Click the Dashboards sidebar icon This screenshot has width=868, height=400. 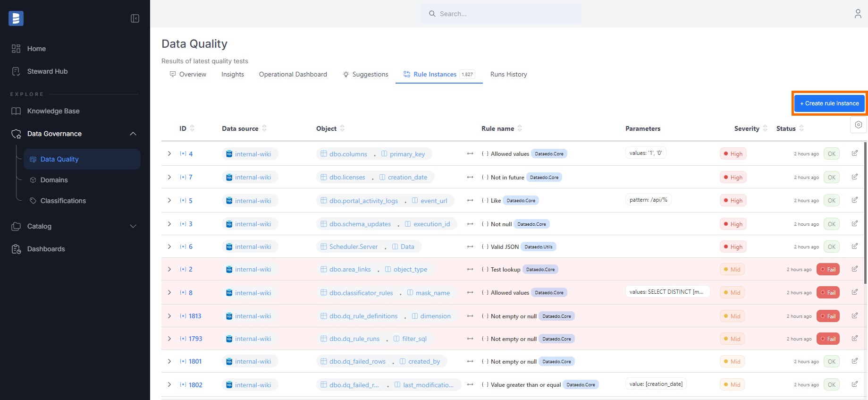click(x=16, y=249)
